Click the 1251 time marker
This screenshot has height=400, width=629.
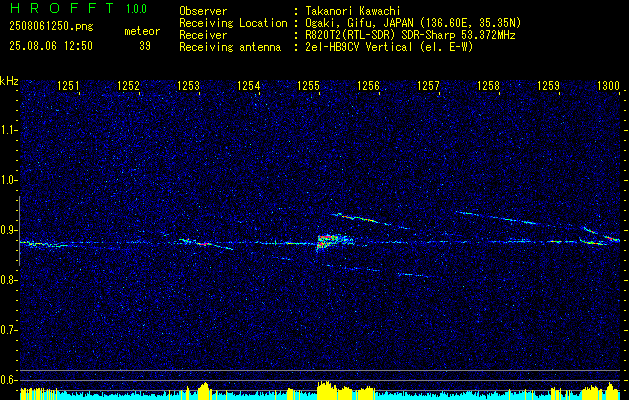[68, 85]
